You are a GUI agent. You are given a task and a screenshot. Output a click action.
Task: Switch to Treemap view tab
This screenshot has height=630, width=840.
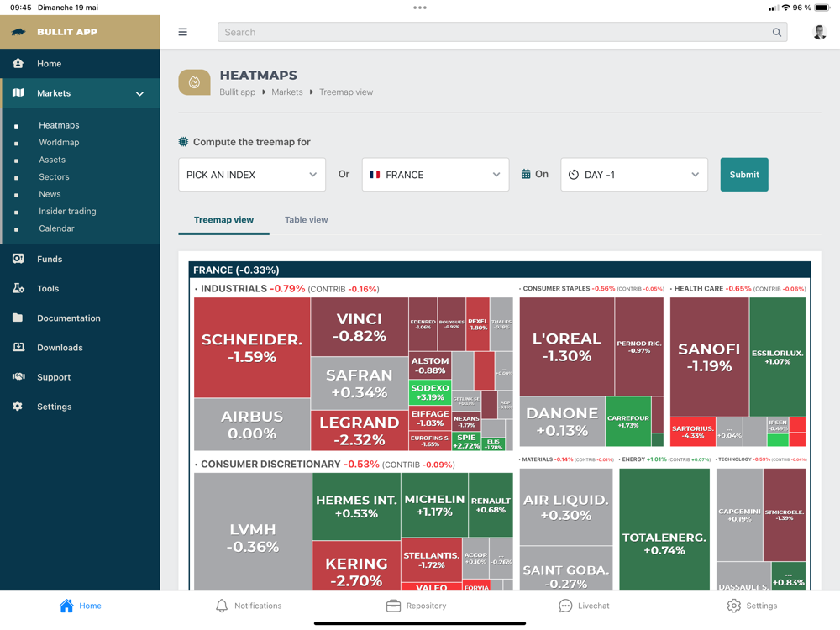[223, 220]
